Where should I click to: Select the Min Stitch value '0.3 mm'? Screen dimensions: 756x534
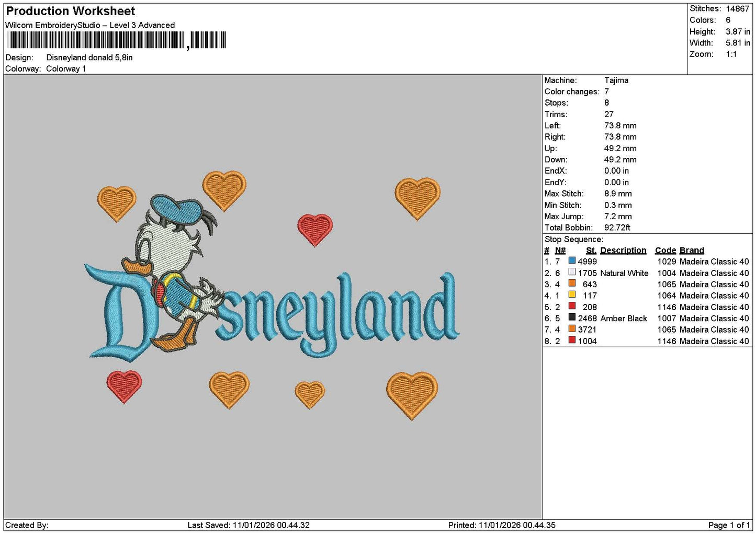point(618,205)
